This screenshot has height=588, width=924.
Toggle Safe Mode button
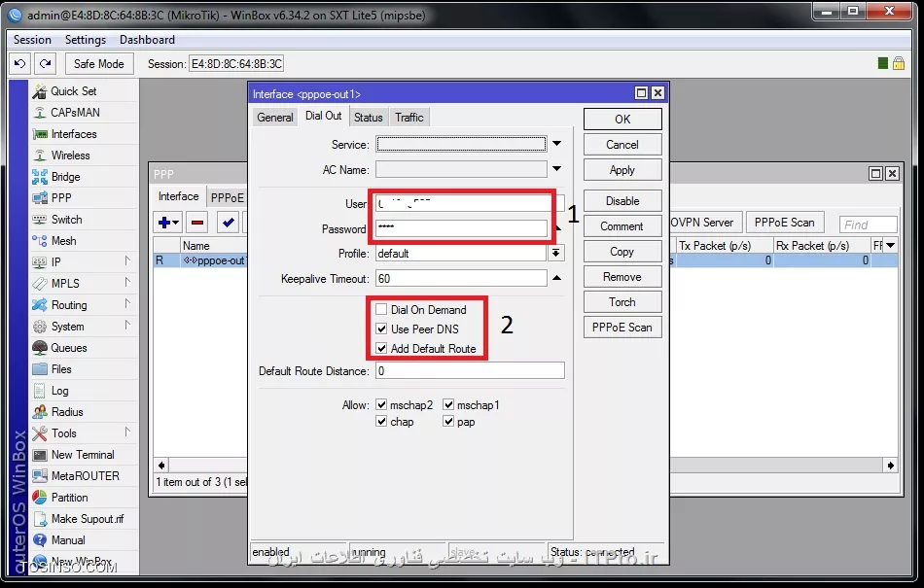pos(99,63)
